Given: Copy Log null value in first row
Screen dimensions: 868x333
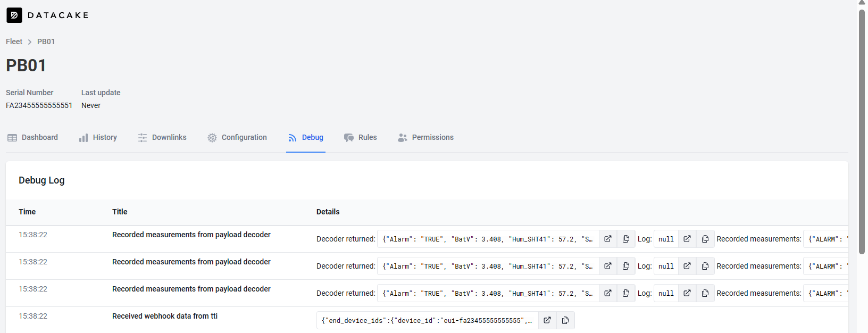Looking at the screenshot, I should coord(705,239).
